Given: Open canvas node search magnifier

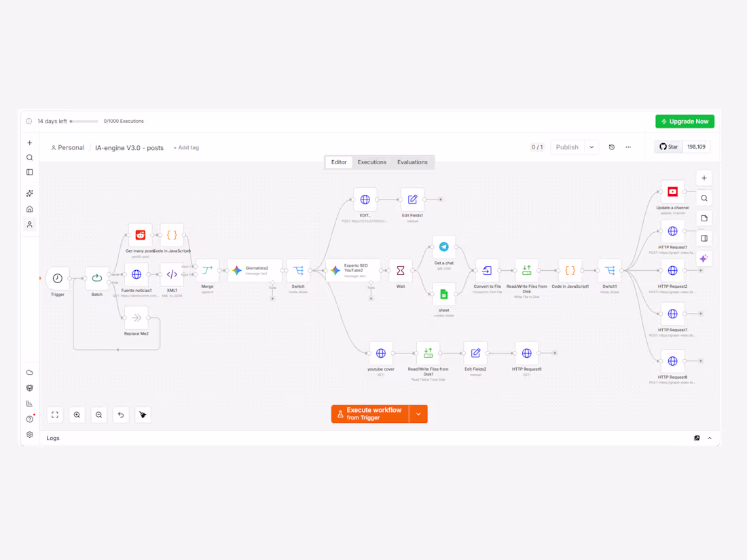Looking at the screenshot, I should point(704,198).
